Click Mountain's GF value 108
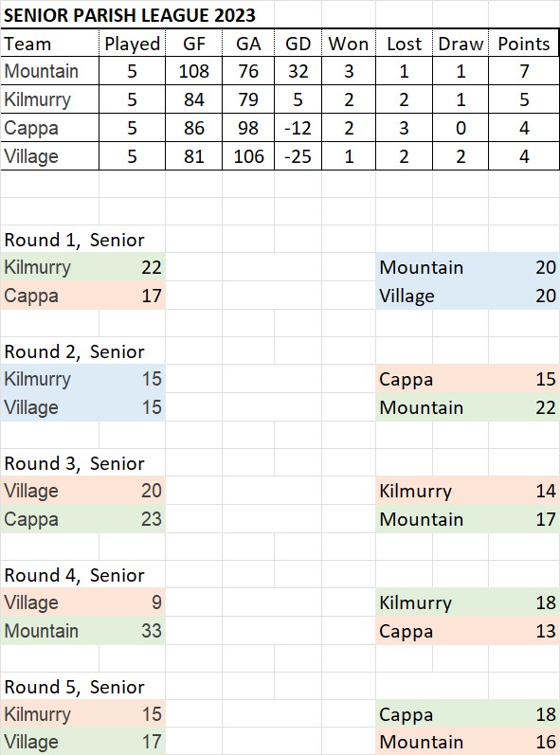Viewport: 560px width, 755px height. [193, 71]
